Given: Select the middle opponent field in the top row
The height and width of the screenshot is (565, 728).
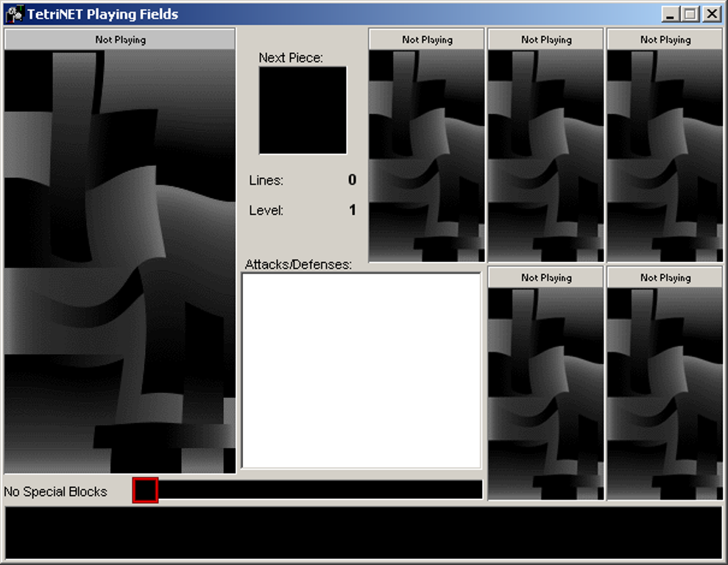Looking at the screenshot, I should pyautogui.click(x=545, y=155).
